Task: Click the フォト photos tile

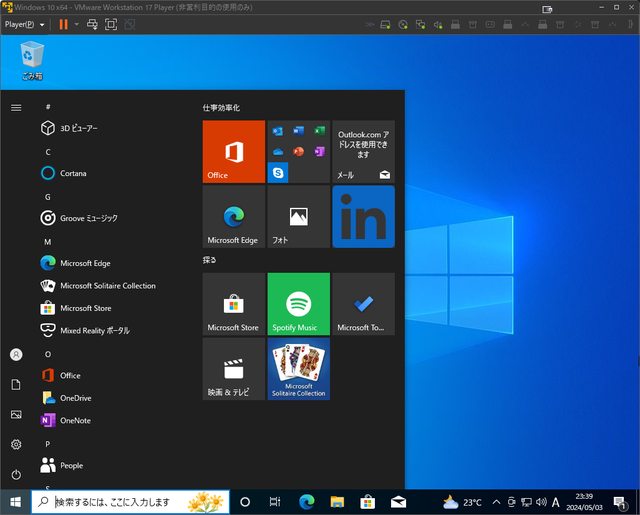Action: point(298,217)
